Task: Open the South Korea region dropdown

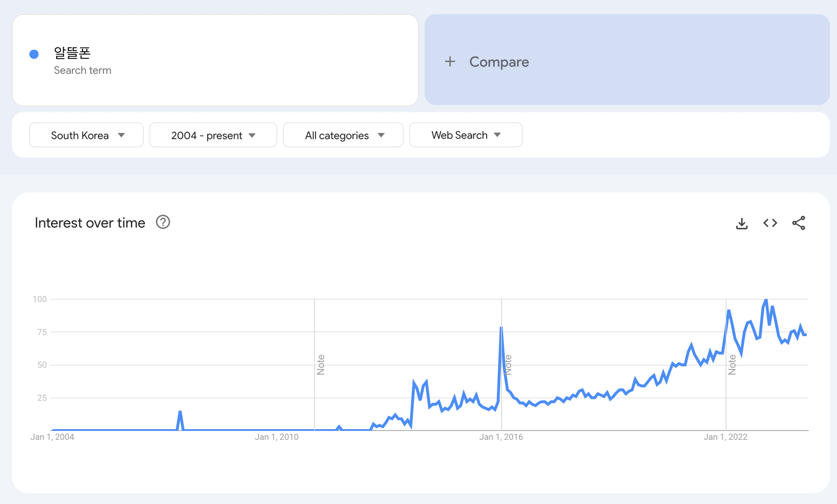Action: coord(86,135)
